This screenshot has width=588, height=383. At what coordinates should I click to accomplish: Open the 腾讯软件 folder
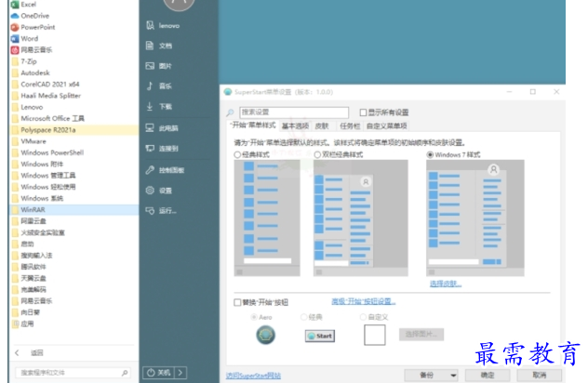[29, 267]
